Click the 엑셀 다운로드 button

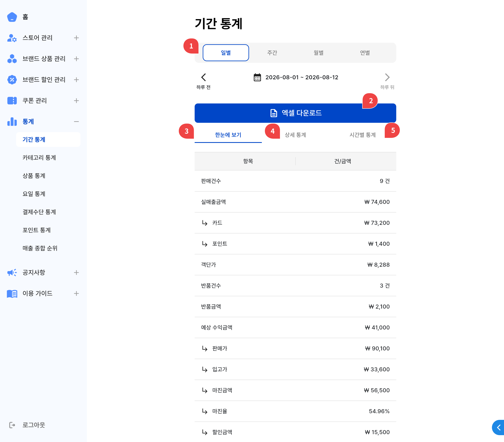pyautogui.click(x=295, y=113)
